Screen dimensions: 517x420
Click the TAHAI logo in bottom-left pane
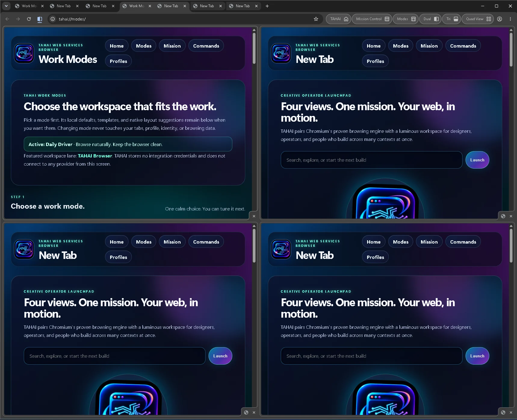click(24, 249)
